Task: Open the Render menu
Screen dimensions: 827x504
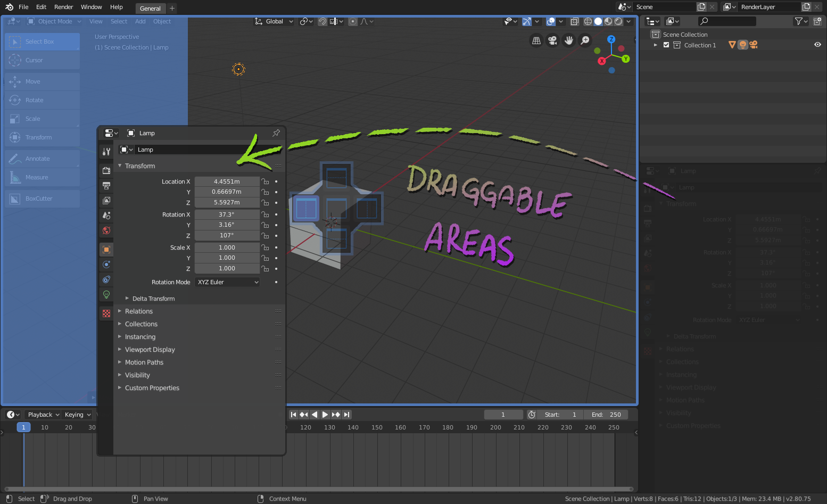Action: click(x=63, y=7)
